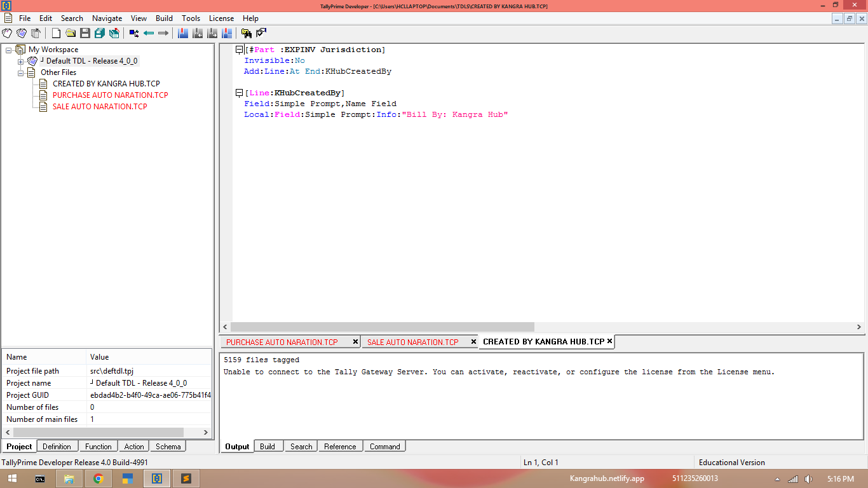Navigate forward with the gray right arrow
Viewport: 868px width, 488px height.
pyautogui.click(x=163, y=33)
